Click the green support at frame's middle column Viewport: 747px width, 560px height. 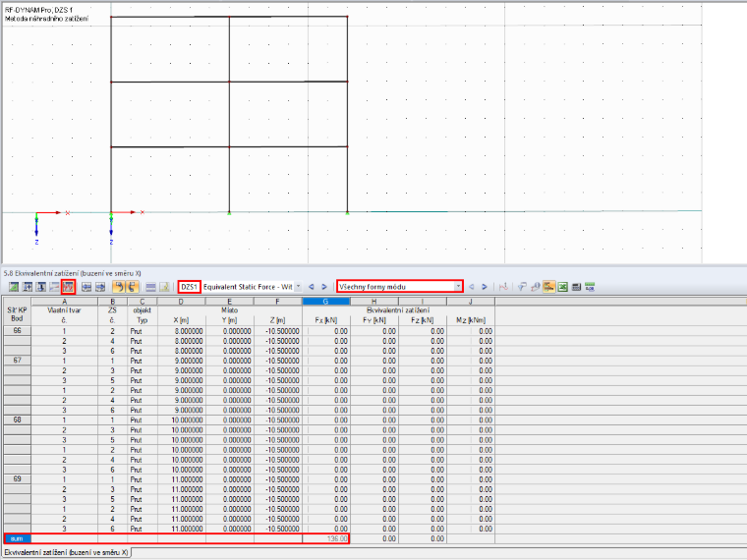coord(229,212)
